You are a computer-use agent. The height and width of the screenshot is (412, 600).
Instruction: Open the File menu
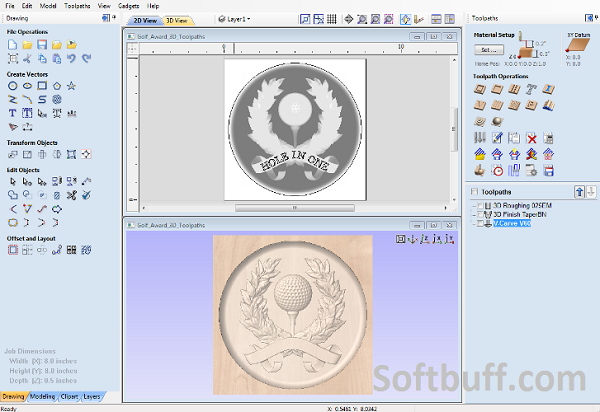pyautogui.click(x=10, y=6)
